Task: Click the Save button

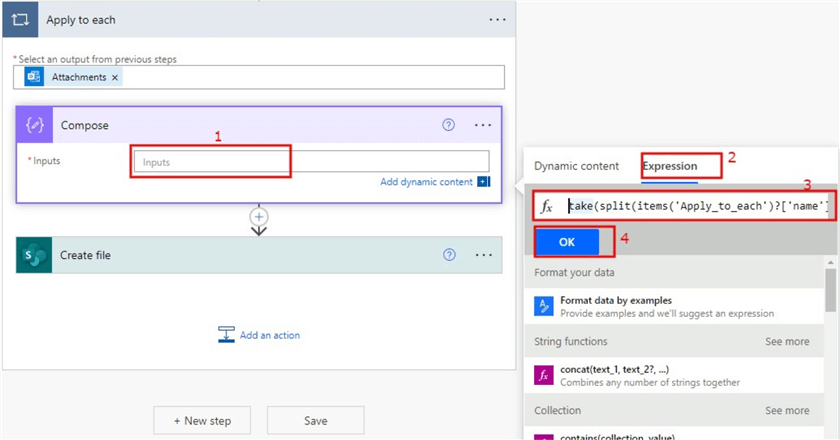Action: point(316,421)
